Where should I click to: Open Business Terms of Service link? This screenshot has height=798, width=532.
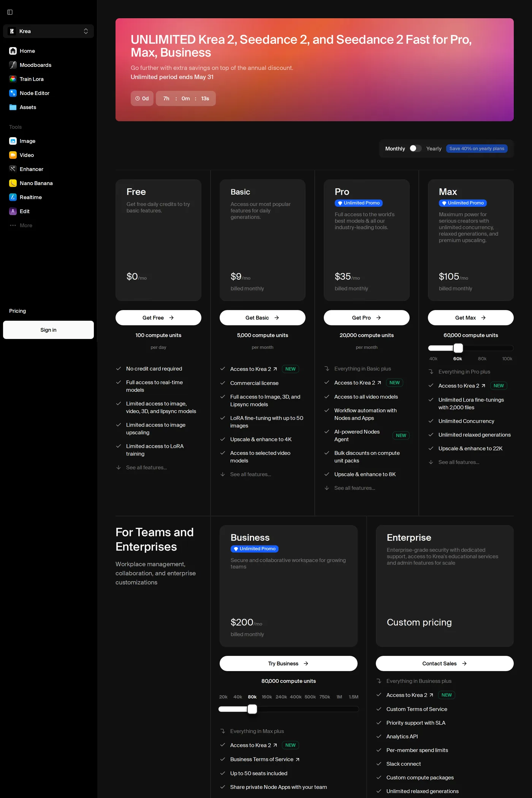click(x=265, y=759)
